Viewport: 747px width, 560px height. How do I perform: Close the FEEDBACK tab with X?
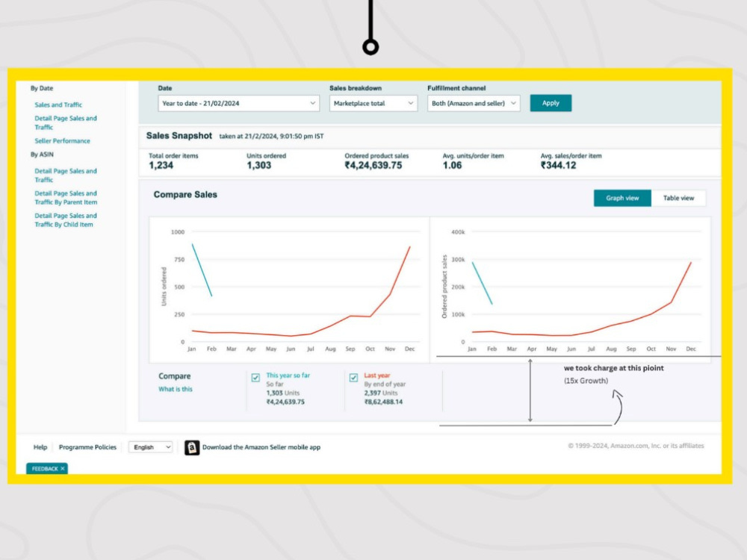(x=63, y=469)
